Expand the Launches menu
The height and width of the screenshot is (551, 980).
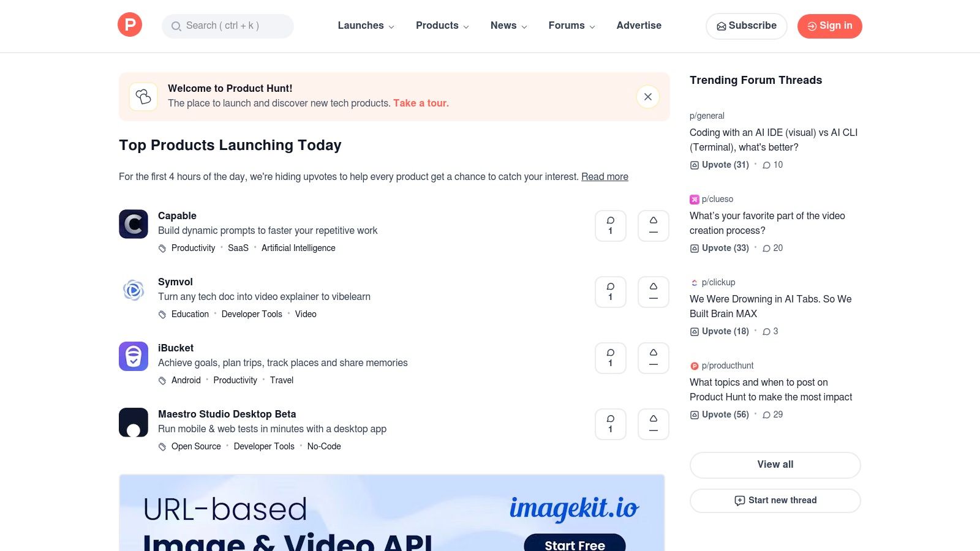click(366, 26)
